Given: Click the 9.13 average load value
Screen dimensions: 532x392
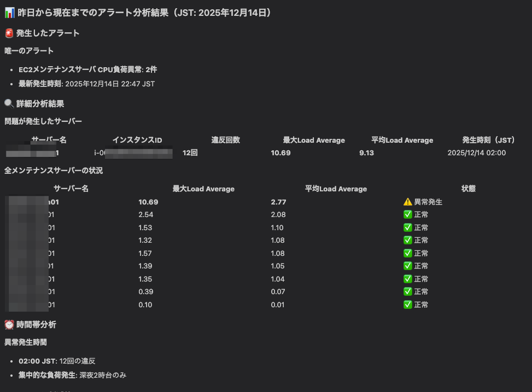Looking at the screenshot, I should tap(366, 153).
